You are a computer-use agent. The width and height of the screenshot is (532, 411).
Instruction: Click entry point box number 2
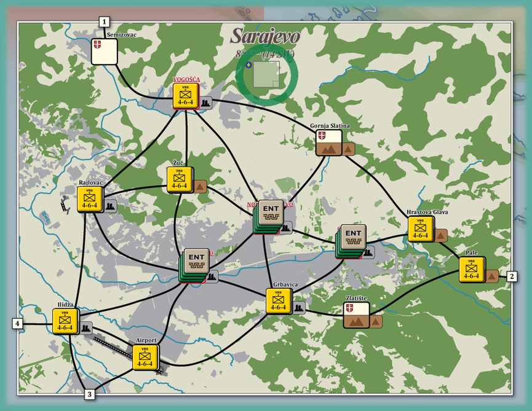512,276
